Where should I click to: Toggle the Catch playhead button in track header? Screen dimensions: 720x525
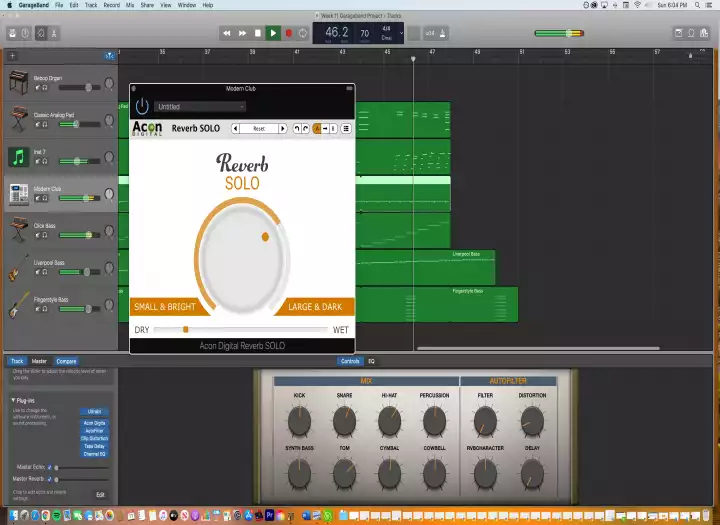tap(109, 56)
